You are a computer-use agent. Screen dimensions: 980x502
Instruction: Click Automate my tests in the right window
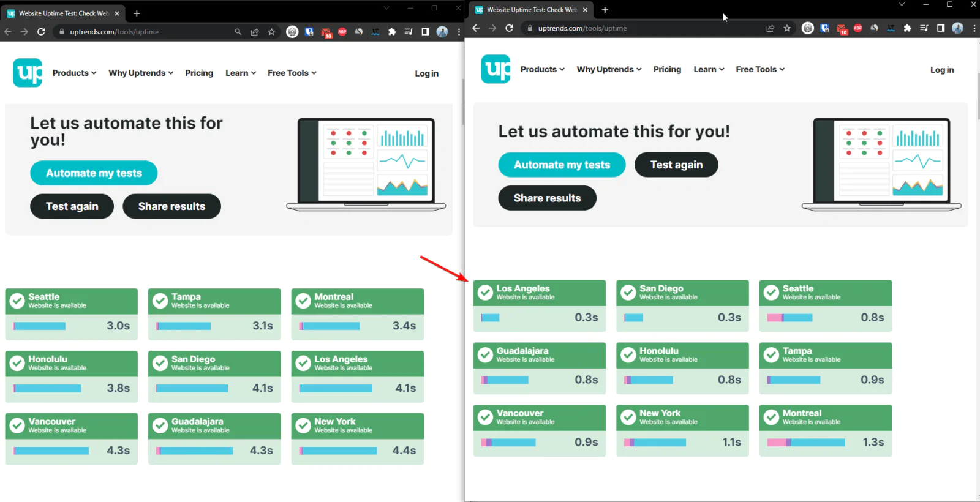coord(562,165)
